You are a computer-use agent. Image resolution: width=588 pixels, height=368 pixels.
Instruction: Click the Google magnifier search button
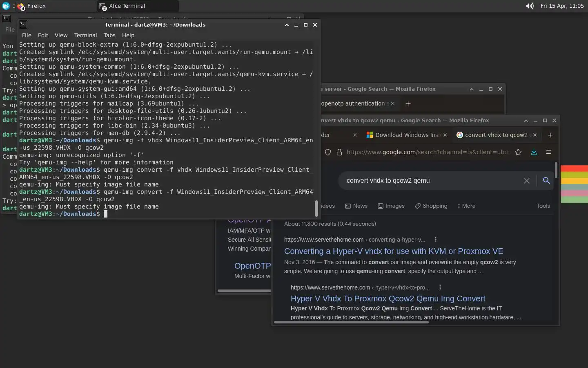(x=546, y=180)
